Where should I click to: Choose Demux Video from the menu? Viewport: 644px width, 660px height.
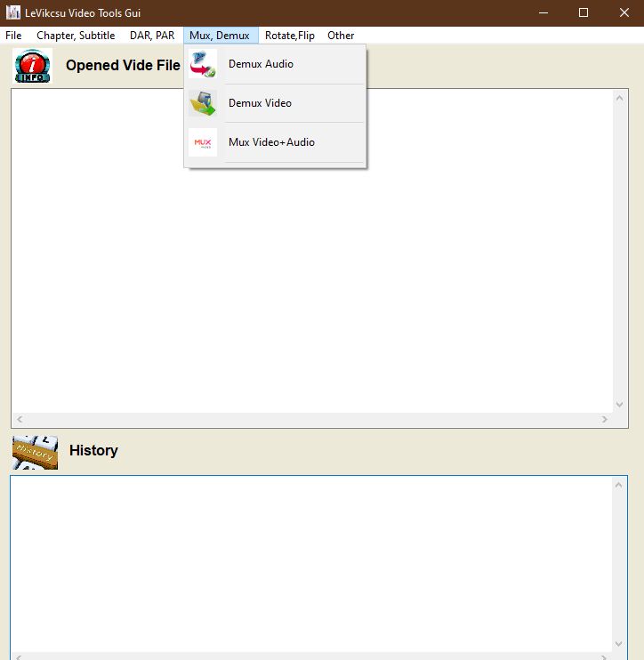275,103
